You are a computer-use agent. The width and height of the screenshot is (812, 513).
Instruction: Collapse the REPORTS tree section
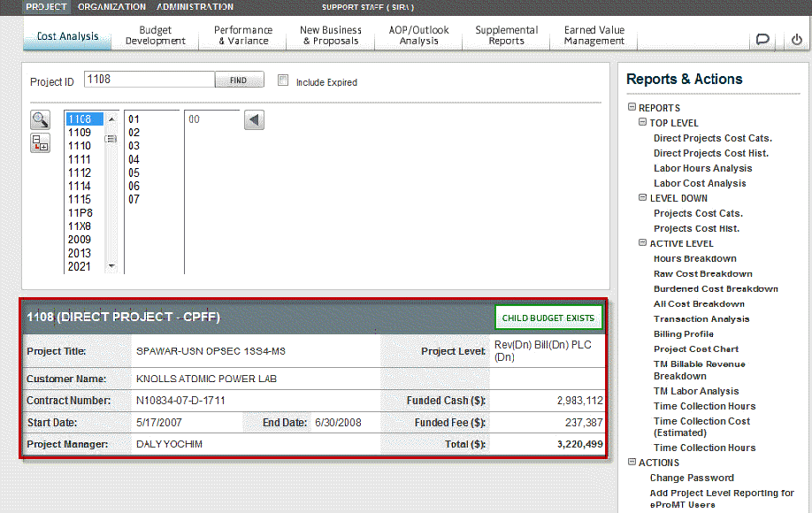coord(632,107)
